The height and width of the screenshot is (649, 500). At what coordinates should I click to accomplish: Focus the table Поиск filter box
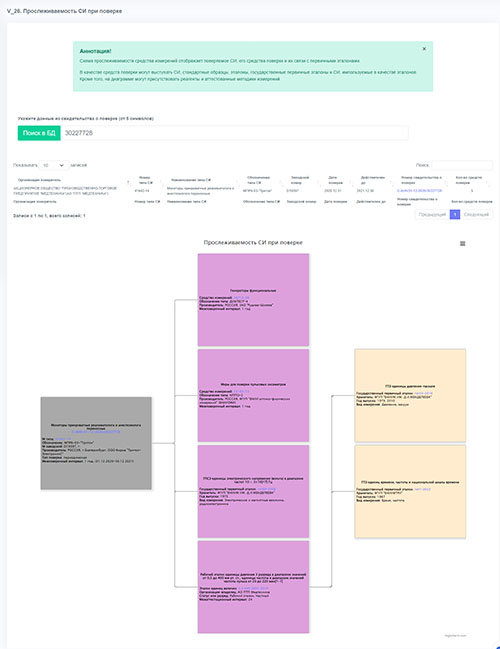pyautogui.click(x=462, y=165)
